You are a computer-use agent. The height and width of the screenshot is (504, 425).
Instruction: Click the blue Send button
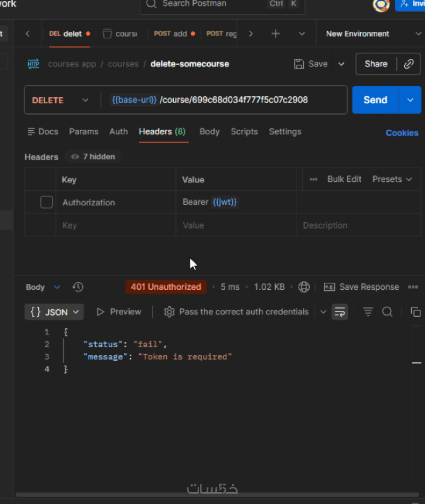tap(375, 100)
